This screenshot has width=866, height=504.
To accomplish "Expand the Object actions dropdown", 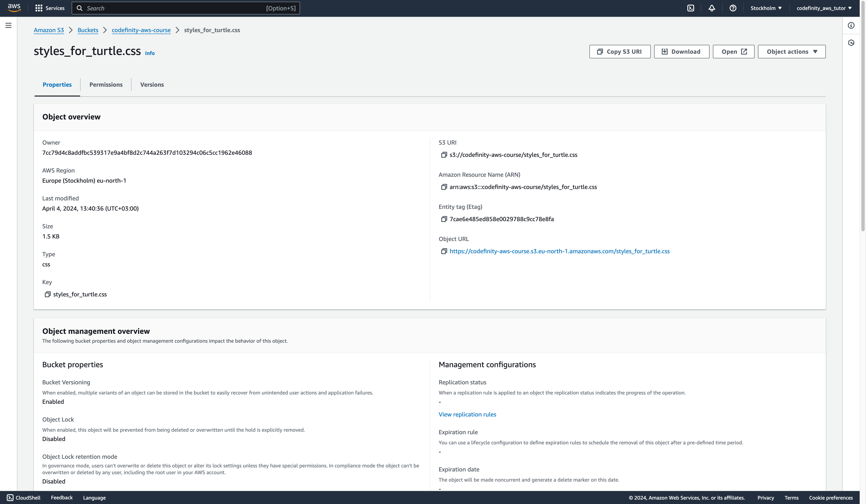I will point(791,52).
